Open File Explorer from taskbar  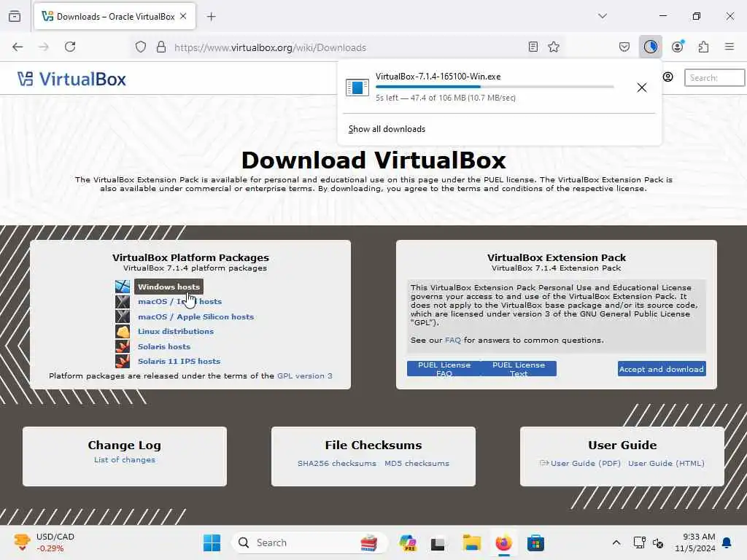click(x=472, y=542)
